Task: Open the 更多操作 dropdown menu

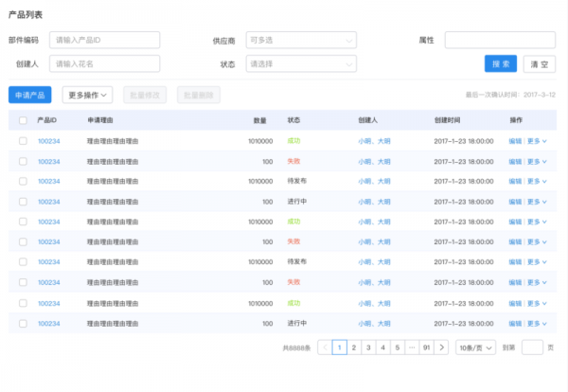Action: [x=87, y=95]
